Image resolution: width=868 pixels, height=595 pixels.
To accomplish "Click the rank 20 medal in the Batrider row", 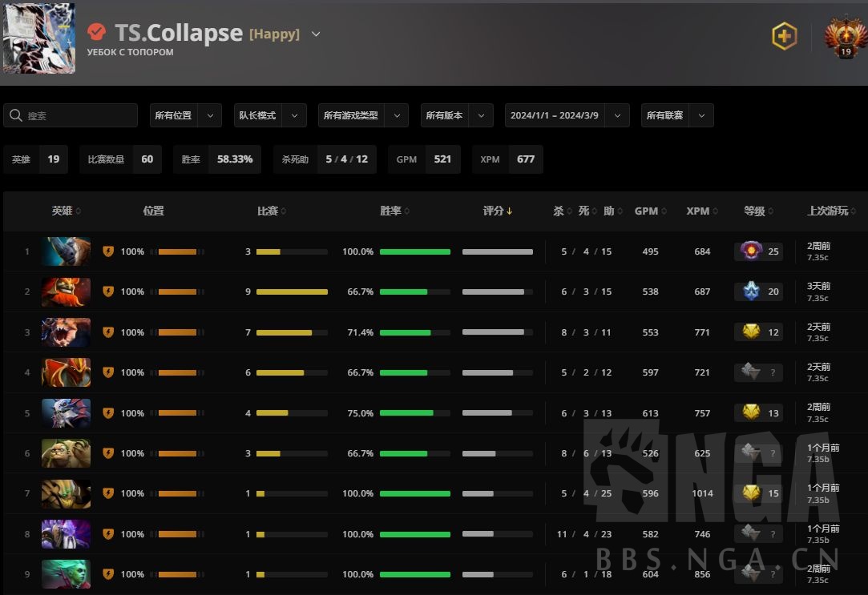I will [x=758, y=291].
